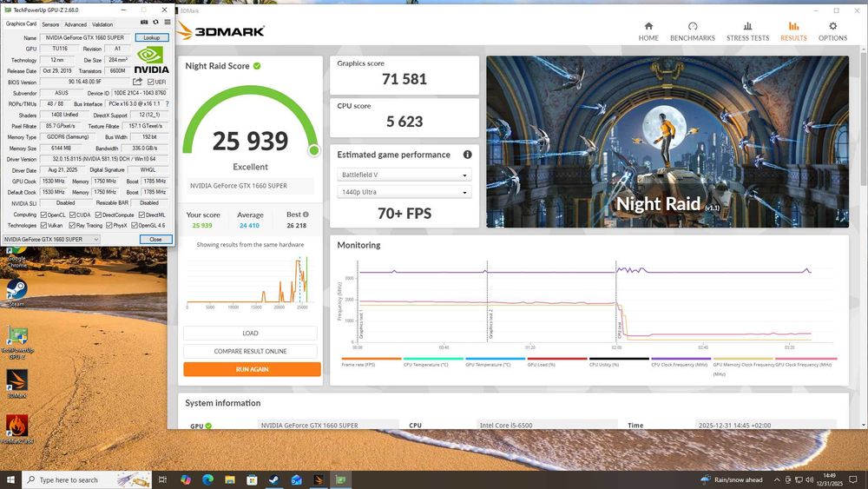Toggle DirectCompute checkbox
The height and width of the screenshot is (489, 868).
point(99,215)
